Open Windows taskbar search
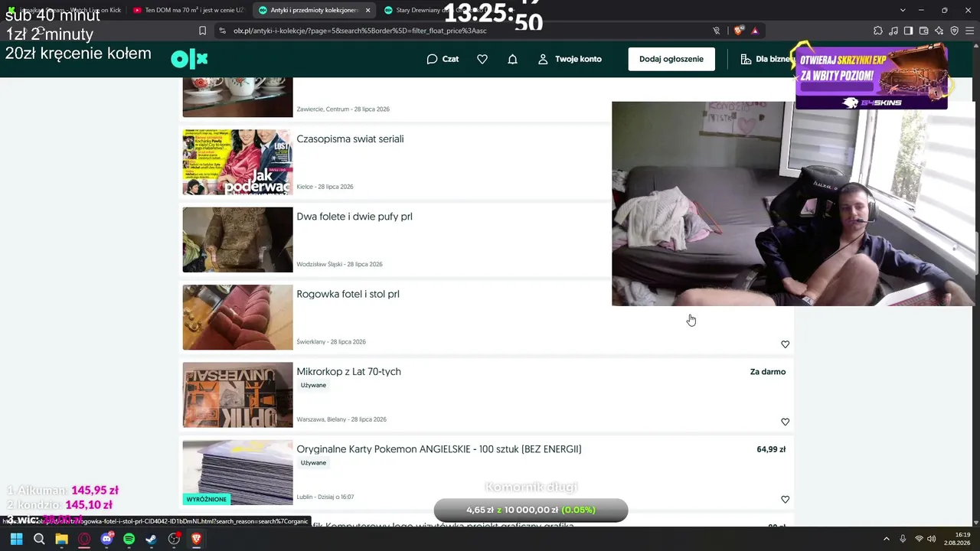 pyautogui.click(x=39, y=539)
